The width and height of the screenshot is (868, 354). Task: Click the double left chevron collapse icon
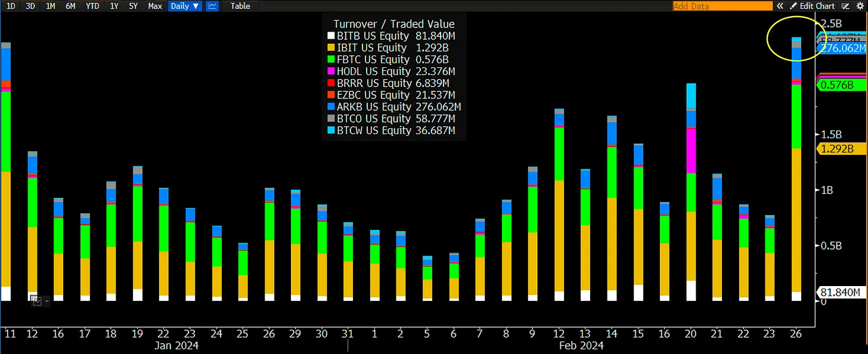779,6
